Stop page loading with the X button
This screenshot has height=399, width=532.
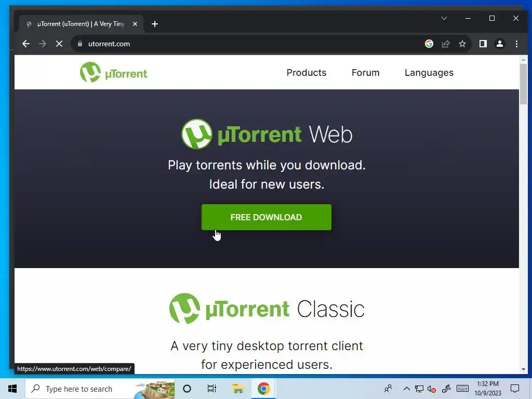point(59,44)
